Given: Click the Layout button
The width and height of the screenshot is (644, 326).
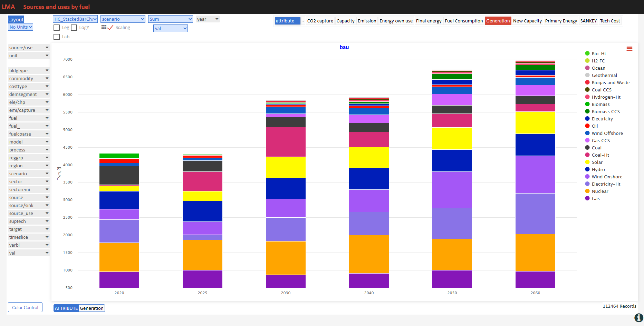Looking at the screenshot, I should click(16, 19).
